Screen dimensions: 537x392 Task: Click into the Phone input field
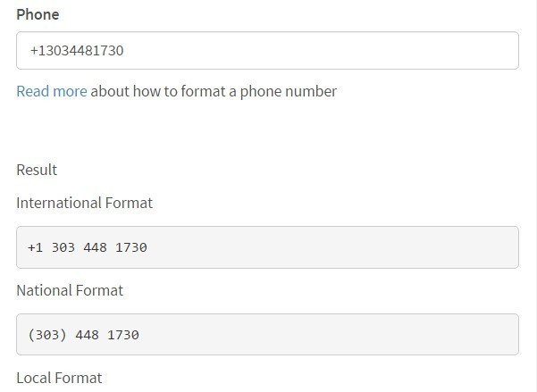click(x=267, y=51)
